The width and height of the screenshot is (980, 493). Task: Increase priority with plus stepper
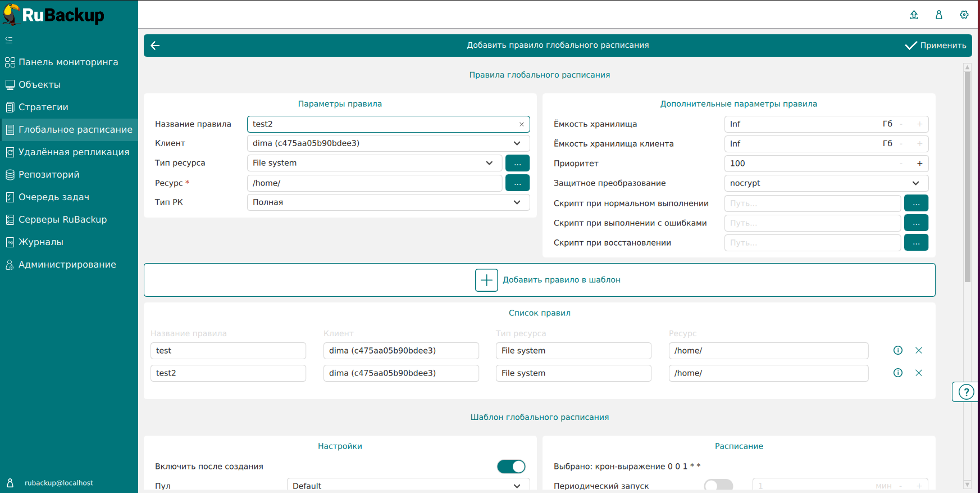(920, 164)
